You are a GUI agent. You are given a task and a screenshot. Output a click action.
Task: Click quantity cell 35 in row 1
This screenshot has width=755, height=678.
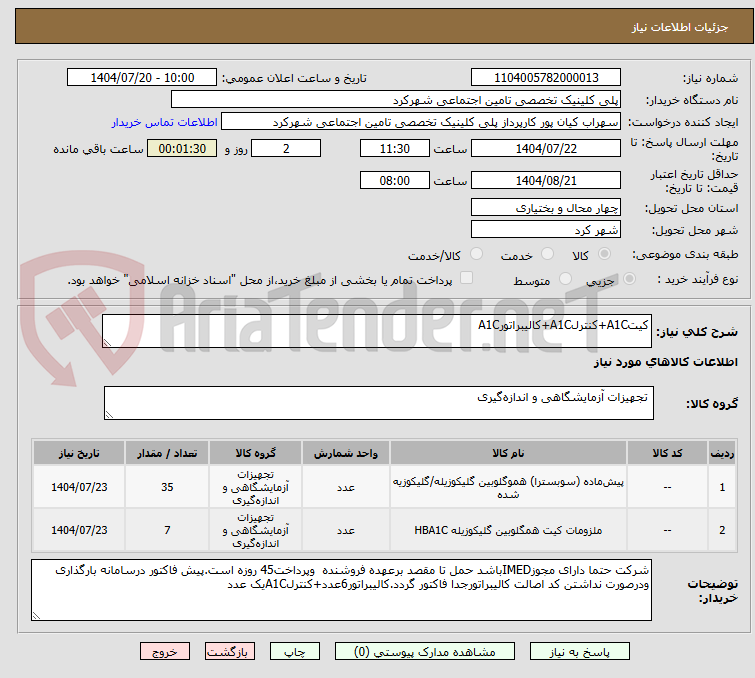coord(167,487)
